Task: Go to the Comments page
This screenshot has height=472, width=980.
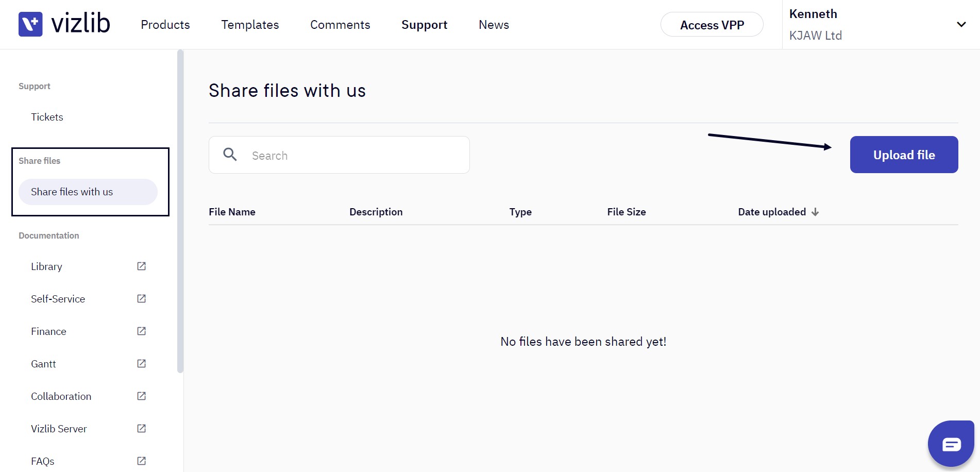Action: pos(340,25)
